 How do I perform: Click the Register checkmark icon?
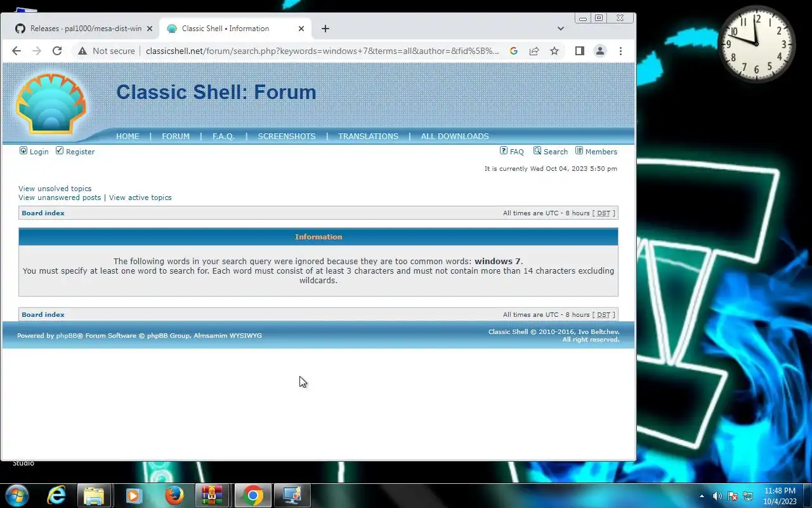[60, 150]
